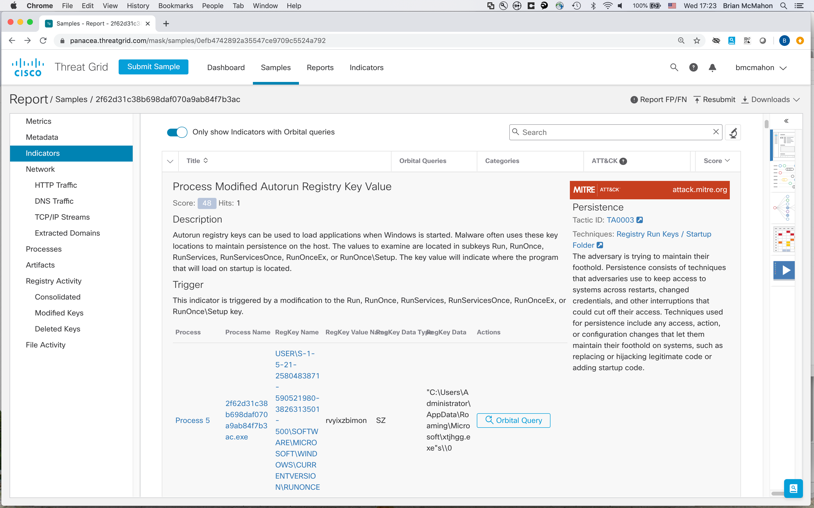814x508 pixels.
Task: Open the Score column dropdown
Action: (x=716, y=161)
